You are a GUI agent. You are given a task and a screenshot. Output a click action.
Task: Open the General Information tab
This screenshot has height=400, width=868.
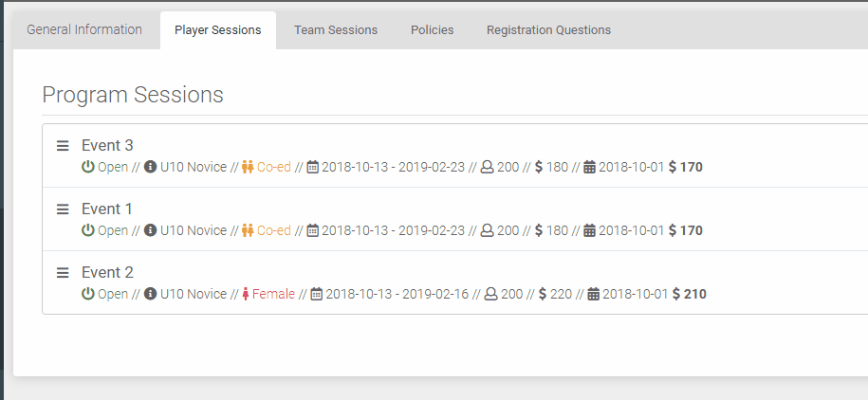point(84,29)
